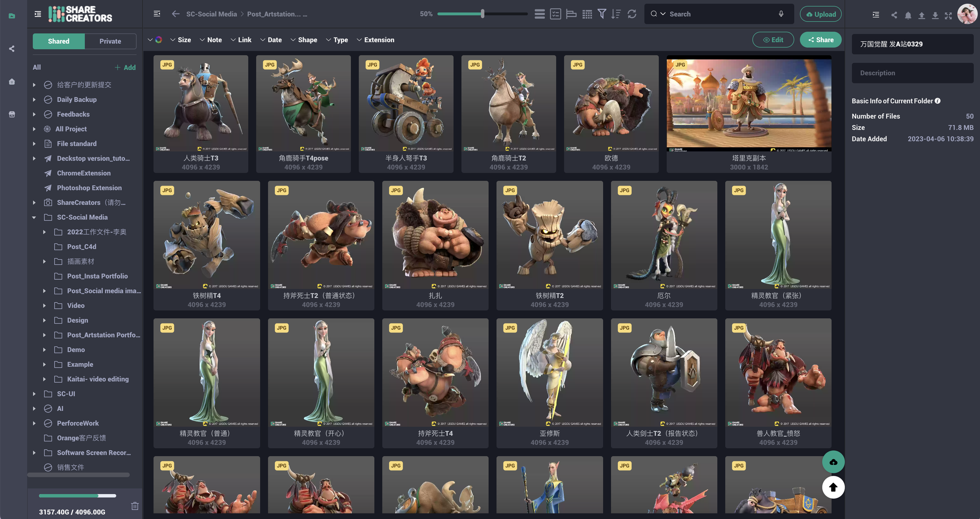Switch to the Private tab
The image size is (980, 519).
click(x=110, y=41)
